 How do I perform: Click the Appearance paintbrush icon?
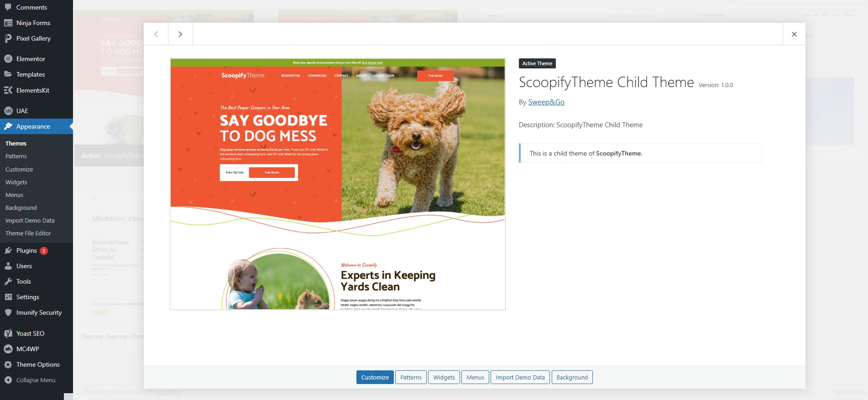(x=8, y=126)
